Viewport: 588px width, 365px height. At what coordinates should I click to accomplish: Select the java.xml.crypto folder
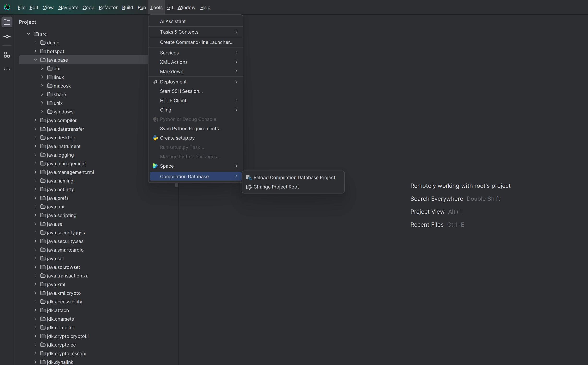pyautogui.click(x=64, y=293)
